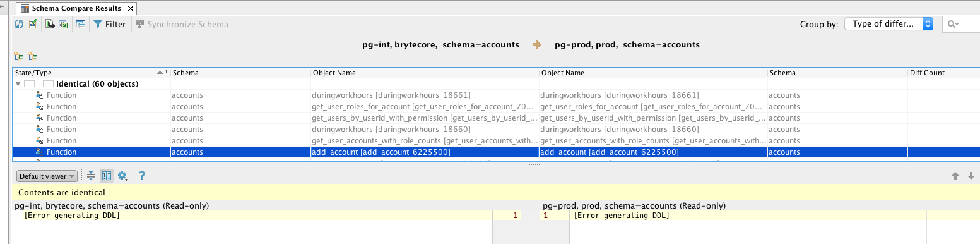Export comparison results to file
The height and width of the screenshot is (244, 980).
(49, 24)
